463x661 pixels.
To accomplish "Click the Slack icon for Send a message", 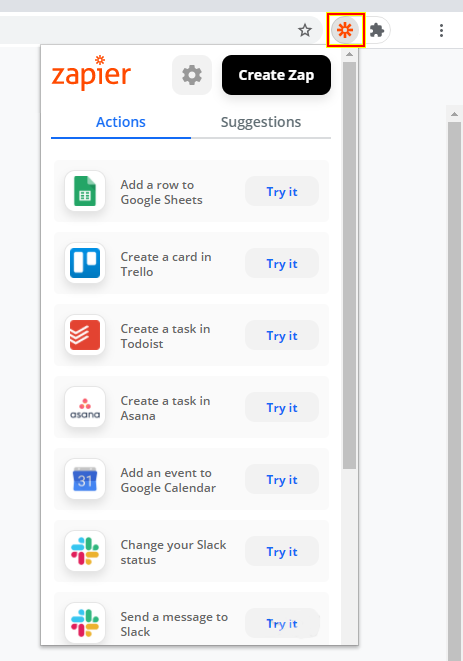I will point(85,623).
